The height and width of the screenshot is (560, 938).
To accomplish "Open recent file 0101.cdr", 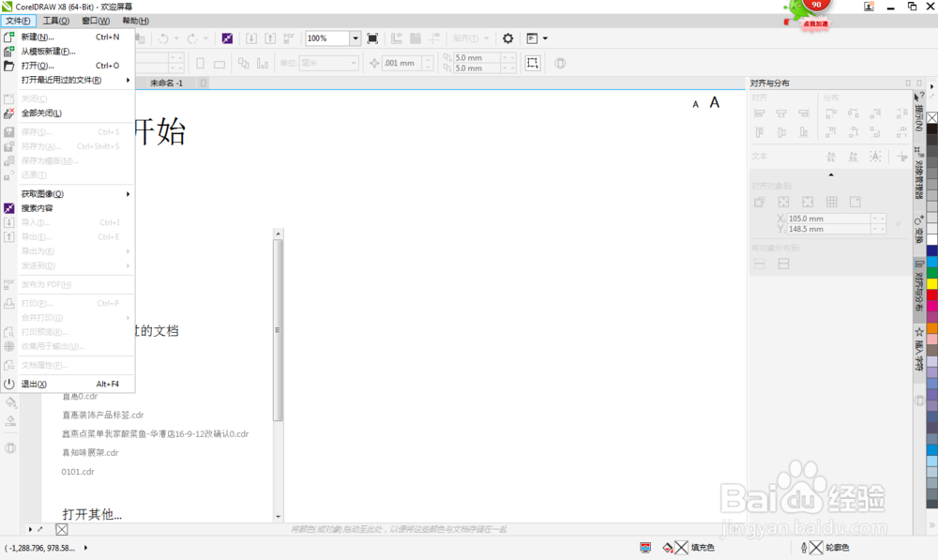I will coord(78,472).
